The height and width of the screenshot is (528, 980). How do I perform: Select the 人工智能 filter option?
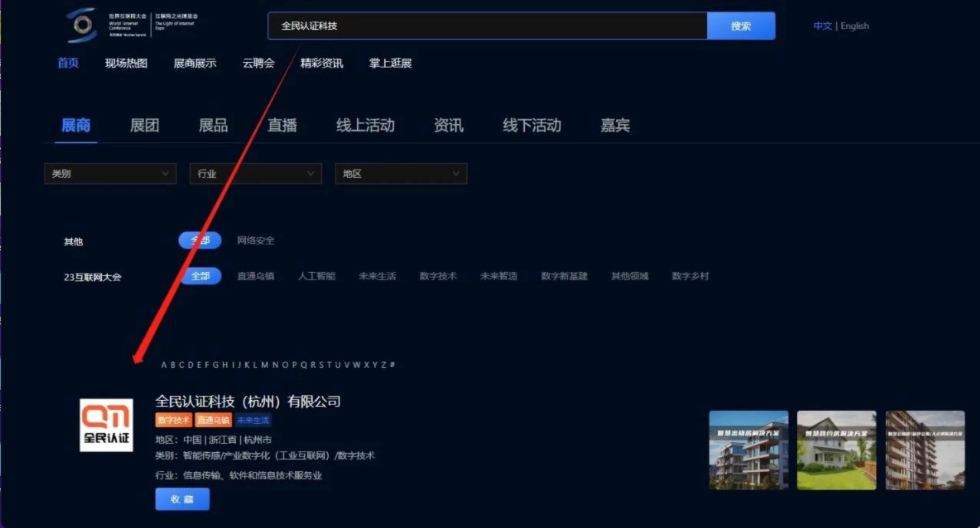click(x=316, y=276)
